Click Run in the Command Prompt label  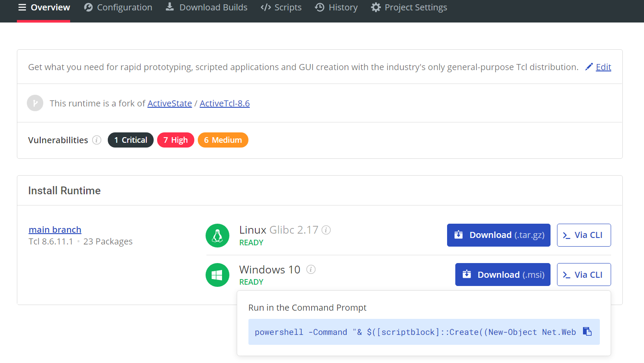pyautogui.click(x=307, y=308)
